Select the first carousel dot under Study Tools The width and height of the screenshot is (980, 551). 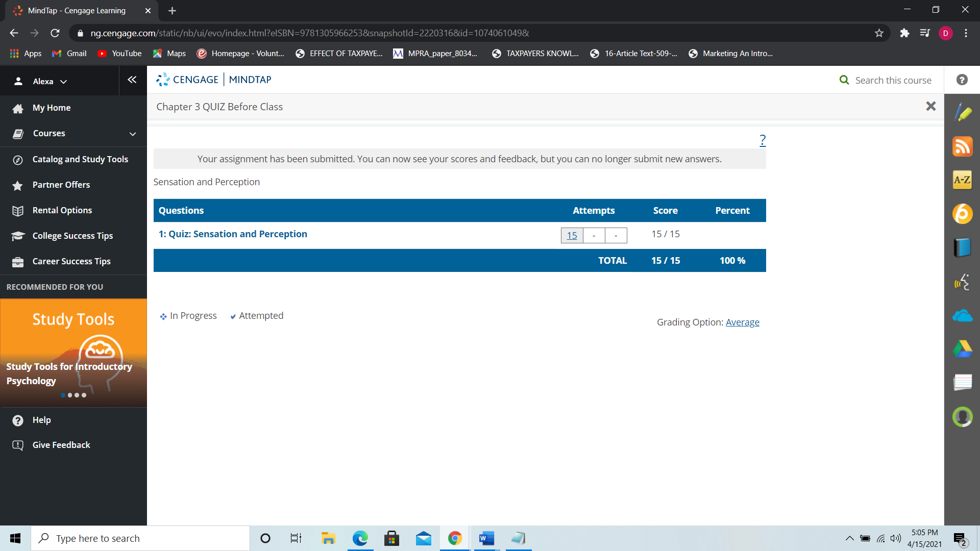click(63, 395)
